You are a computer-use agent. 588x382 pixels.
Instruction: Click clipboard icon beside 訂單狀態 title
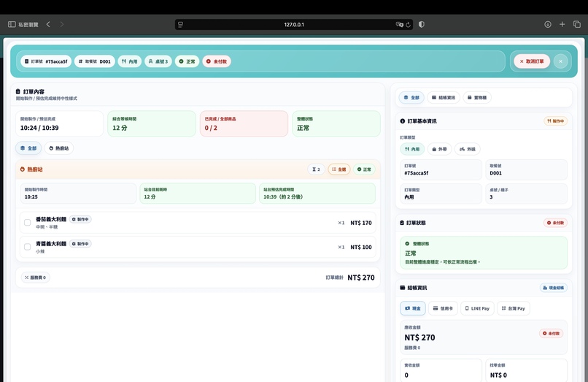402,223
